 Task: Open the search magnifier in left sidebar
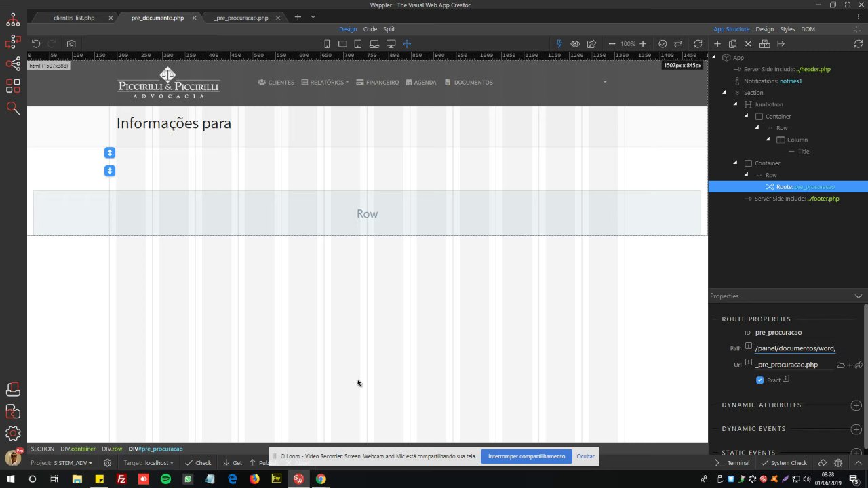point(13,108)
